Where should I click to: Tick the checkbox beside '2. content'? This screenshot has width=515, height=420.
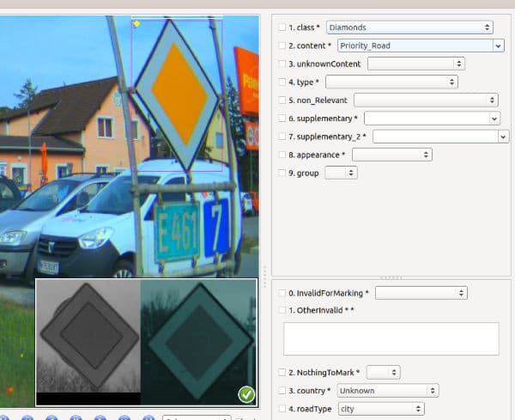click(x=282, y=46)
